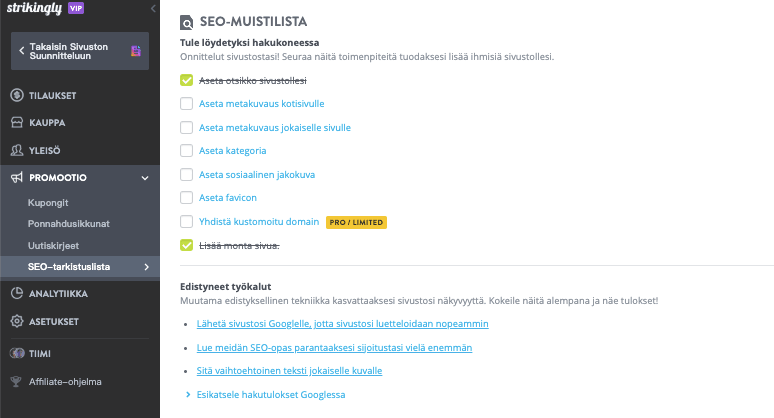Click the Yleisö people icon

(16, 151)
